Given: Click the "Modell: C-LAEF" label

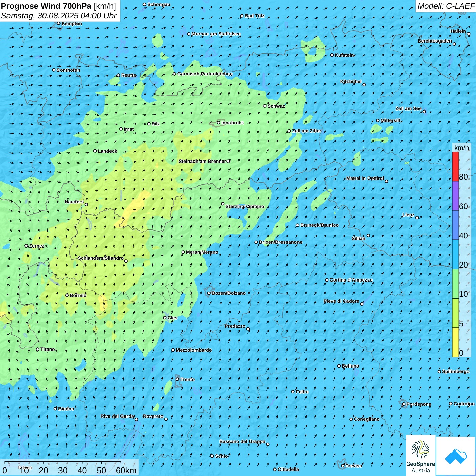Looking at the screenshot, I should tap(445, 6).
